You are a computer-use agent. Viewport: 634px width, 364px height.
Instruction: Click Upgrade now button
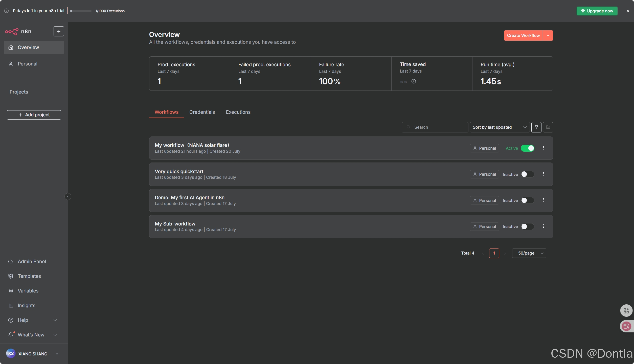click(x=597, y=11)
